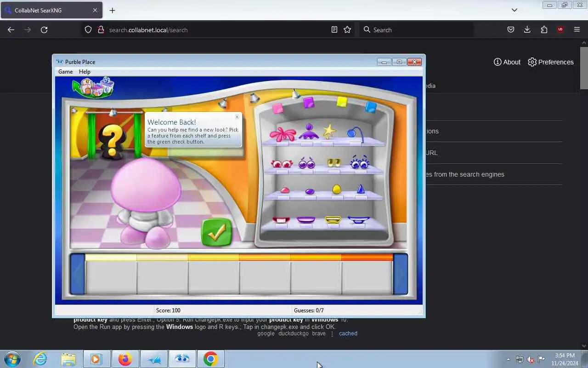The image size is (588, 368).
Task: Close the CollabNet SearXNG tab
Action: point(95,10)
